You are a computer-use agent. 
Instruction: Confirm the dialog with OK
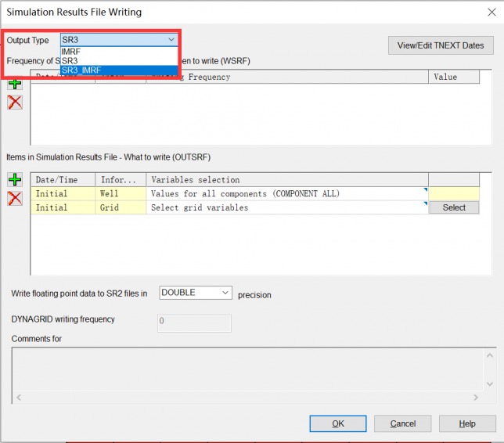pyautogui.click(x=337, y=423)
